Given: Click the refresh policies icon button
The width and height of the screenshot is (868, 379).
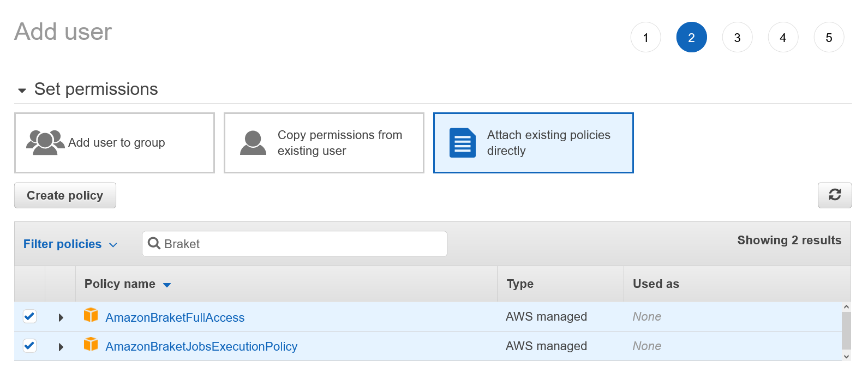Looking at the screenshot, I should point(835,195).
